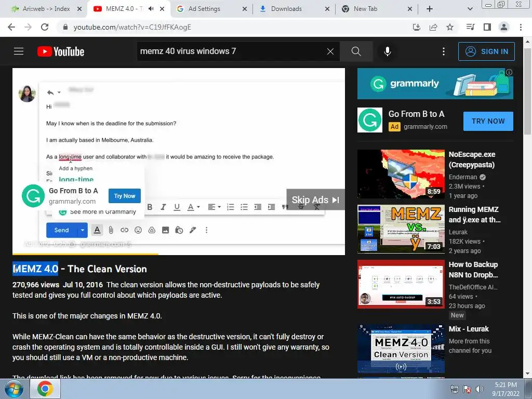
Task: Go back to the previous page
Action: pyautogui.click(x=11, y=27)
